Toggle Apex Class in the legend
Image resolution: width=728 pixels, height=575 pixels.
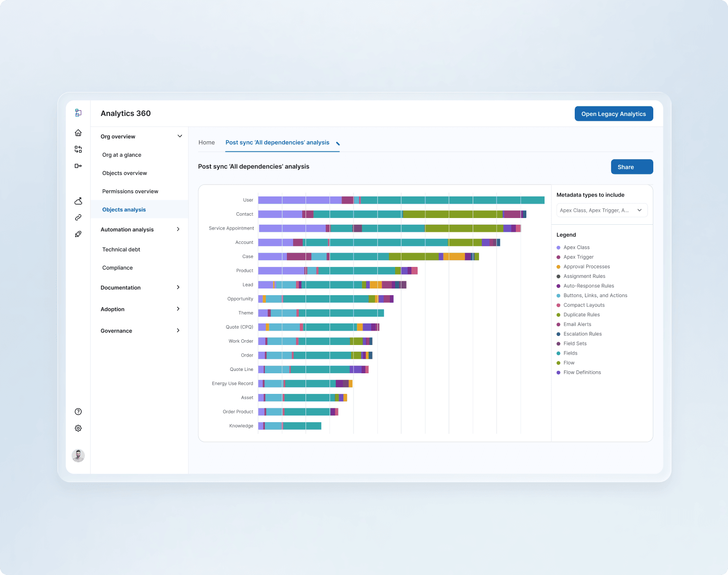[x=573, y=247]
